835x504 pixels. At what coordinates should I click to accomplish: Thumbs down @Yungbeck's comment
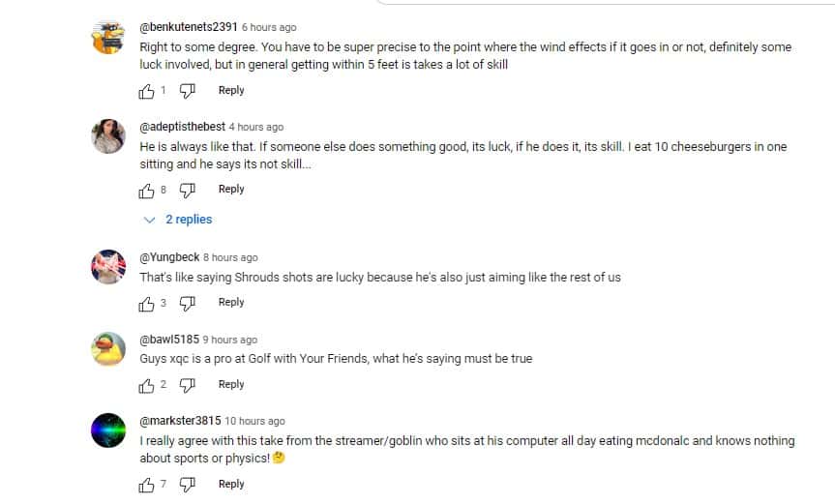189,303
